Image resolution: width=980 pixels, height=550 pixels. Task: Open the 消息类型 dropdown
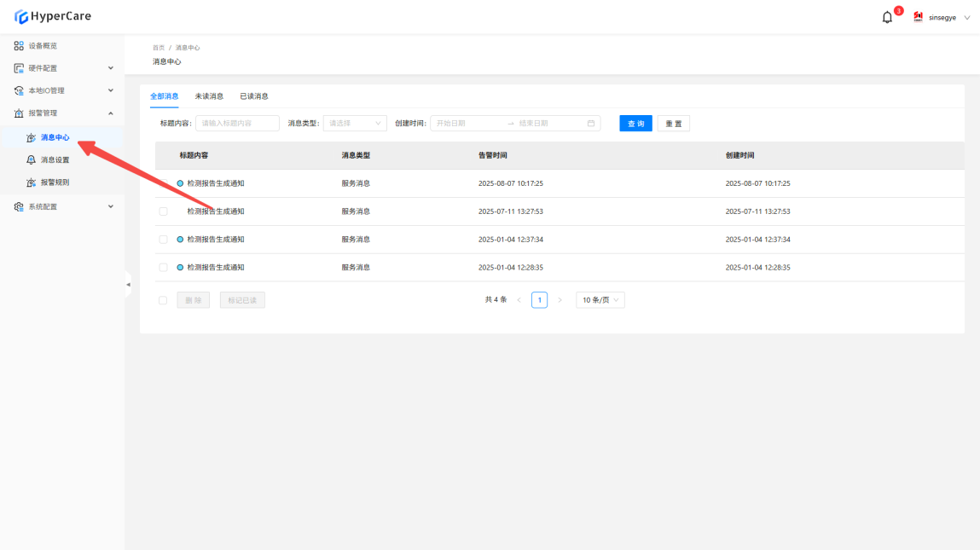click(x=355, y=124)
